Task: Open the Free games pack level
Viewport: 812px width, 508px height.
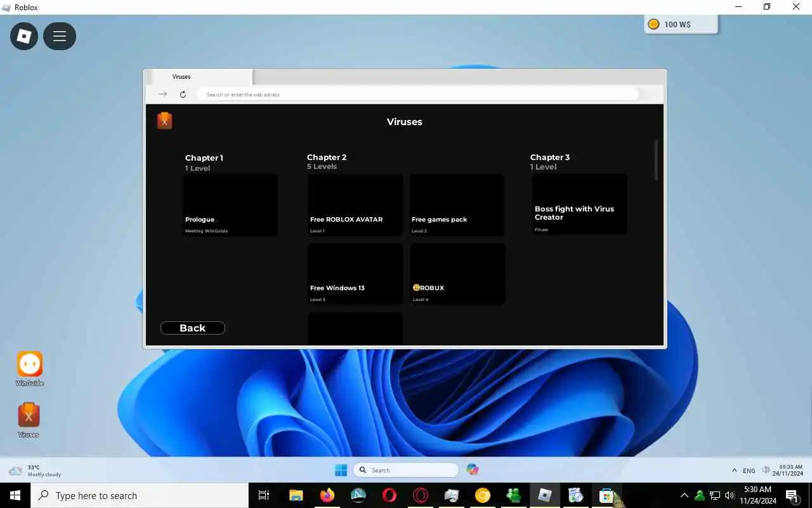Action: click(x=457, y=205)
